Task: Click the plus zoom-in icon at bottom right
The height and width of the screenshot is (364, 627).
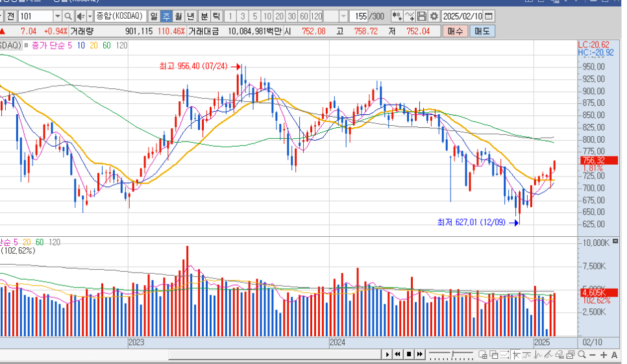Action: click(604, 354)
